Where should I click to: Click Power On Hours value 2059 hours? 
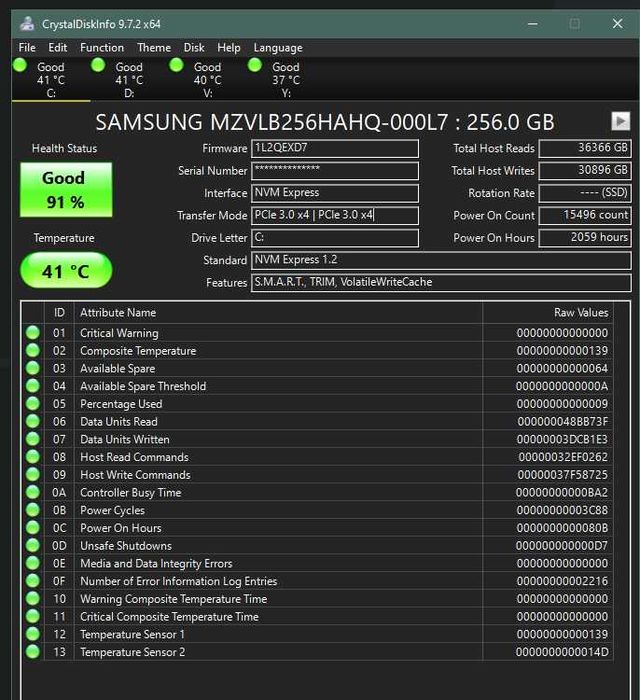tap(585, 238)
